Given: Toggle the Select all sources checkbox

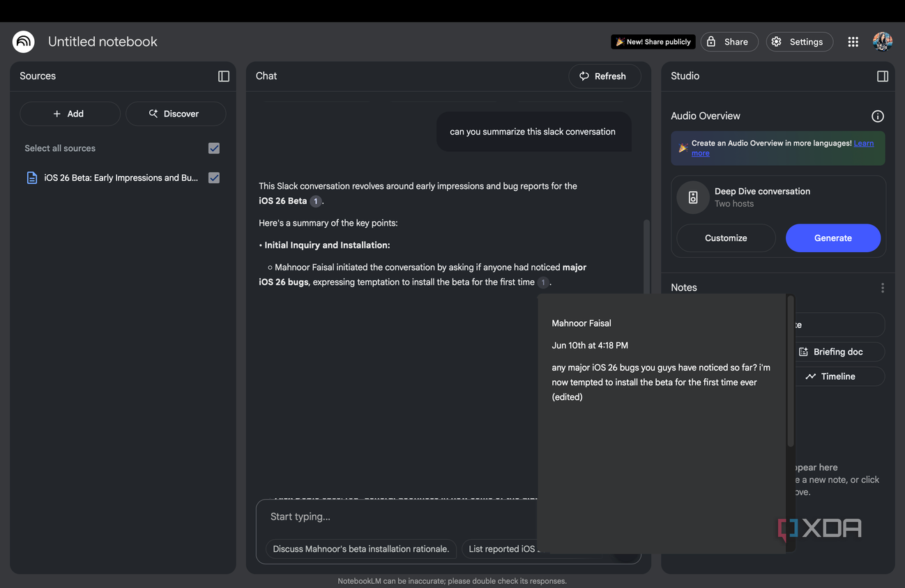Looking at the screenshot, I should pos(214,148).
